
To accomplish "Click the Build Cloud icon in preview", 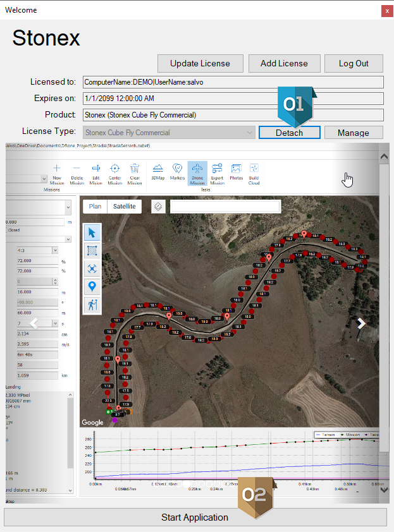I will (x=254, y=174).
